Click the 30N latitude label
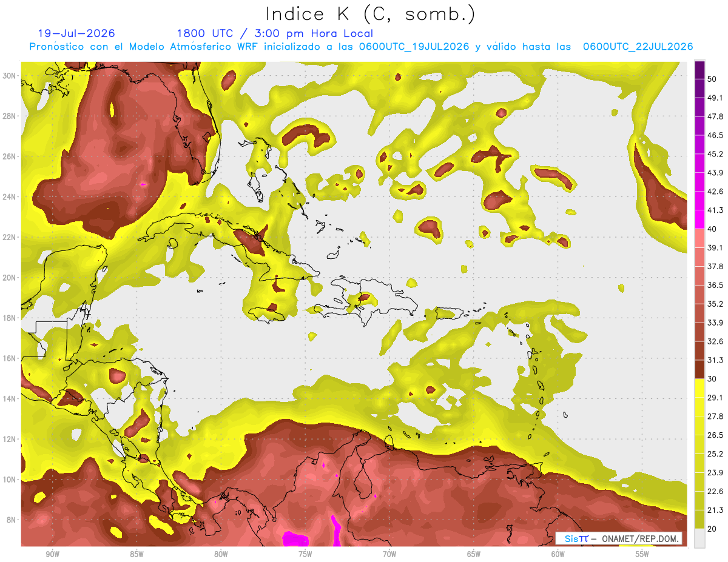Screen dimensions: 728x562 (x=10, y=76)
